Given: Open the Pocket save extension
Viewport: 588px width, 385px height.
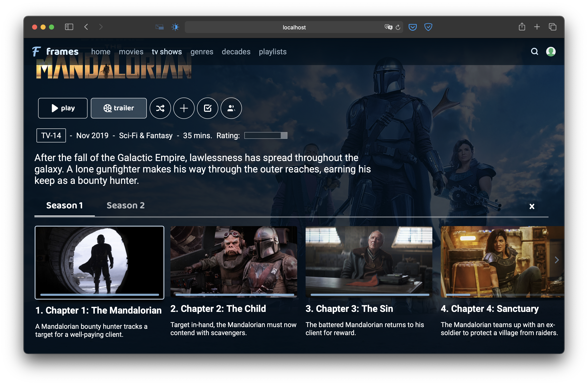Looking at the screenshot, I should coord(412,27).
